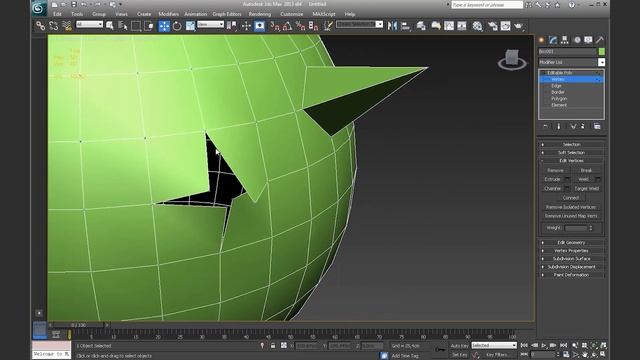Open the Named Selection Sets dropdown

(379, 24)
